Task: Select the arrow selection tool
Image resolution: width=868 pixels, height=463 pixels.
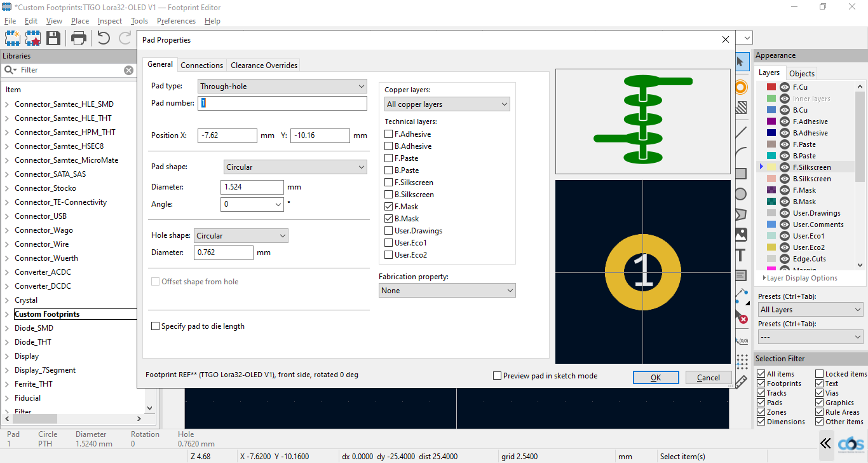Action: point(741,62)
